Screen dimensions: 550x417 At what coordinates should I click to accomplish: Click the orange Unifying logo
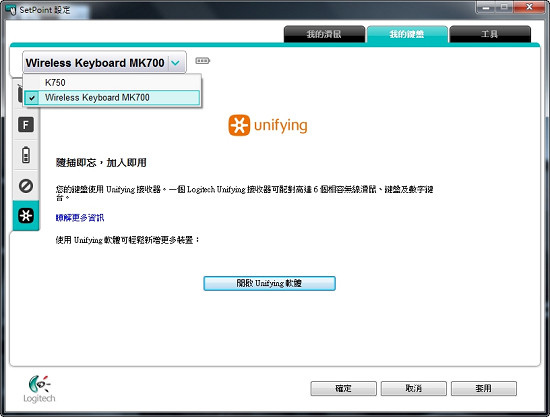click(x=268, y=125)
